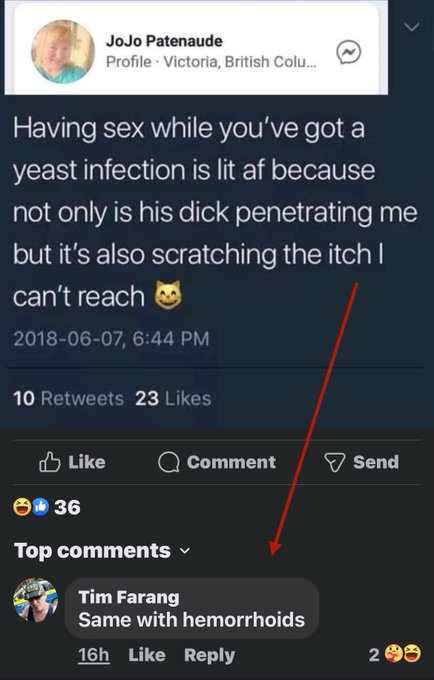Tap the Comment speech bubble icon
Viewport: 434px width, 680px height.
[169, 462]
